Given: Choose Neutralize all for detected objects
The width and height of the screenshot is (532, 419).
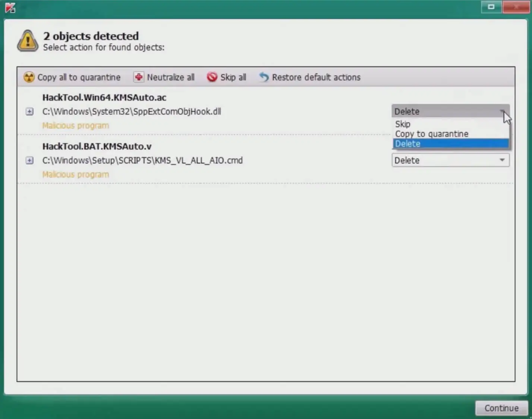Looking at the screenshot, I should [x=164, y=77].
